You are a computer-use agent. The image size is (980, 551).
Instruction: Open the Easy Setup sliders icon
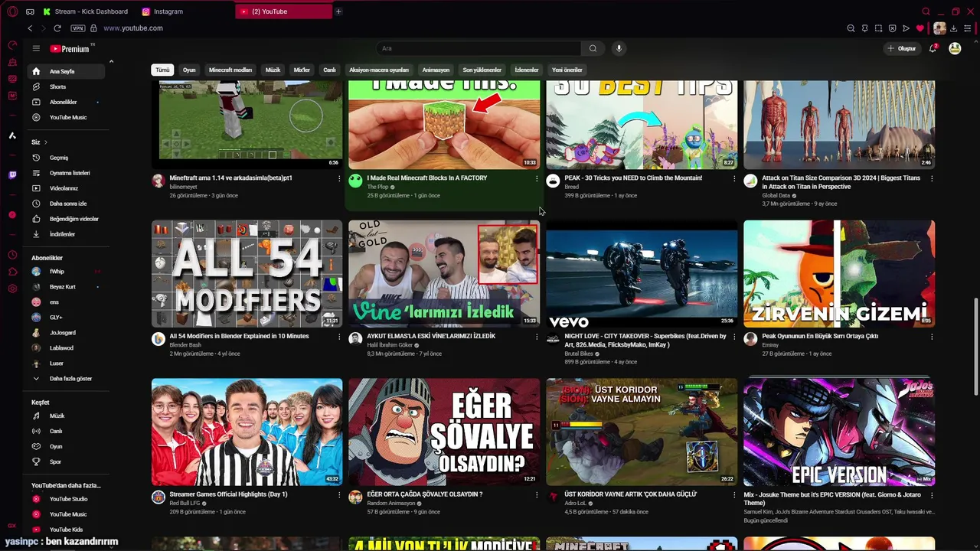tap(969, 28)
